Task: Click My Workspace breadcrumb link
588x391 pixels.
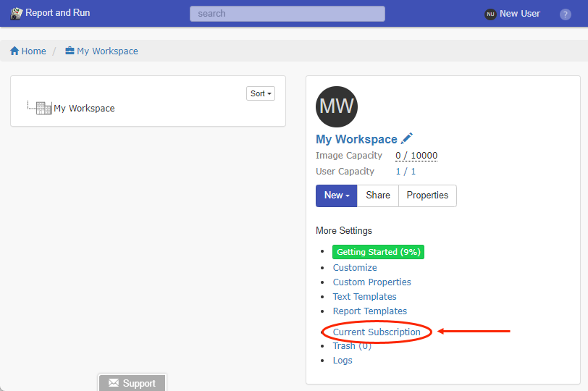Action: coord(107,51)
